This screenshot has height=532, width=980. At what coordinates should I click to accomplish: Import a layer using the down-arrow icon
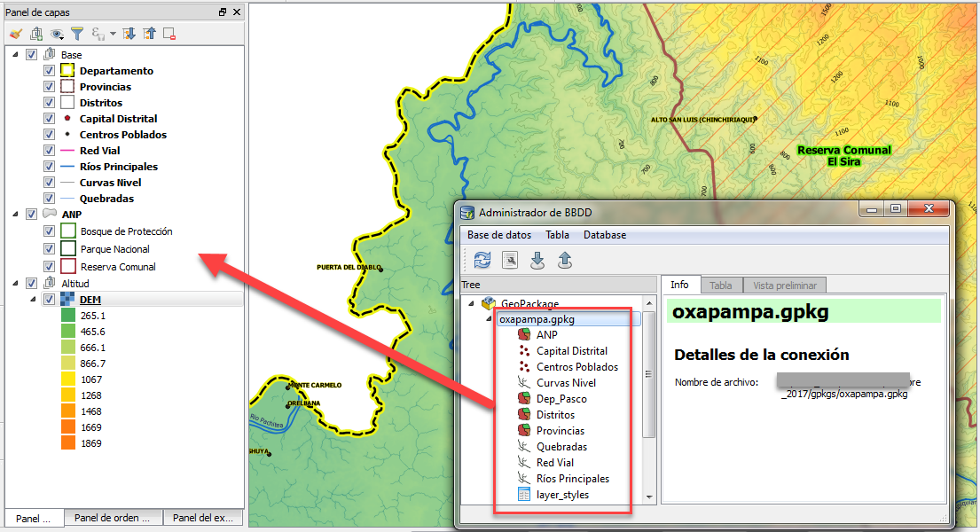pyautogui.click(x=536, y=260)
